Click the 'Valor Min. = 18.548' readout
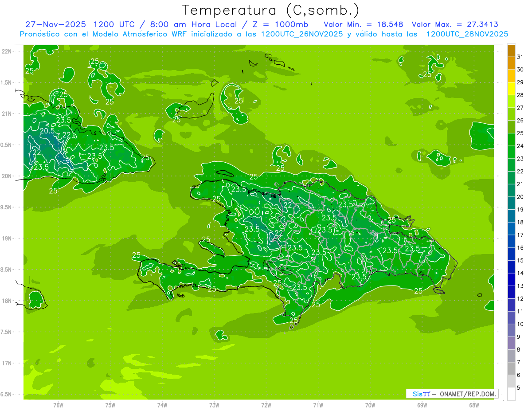 [x=364, y=24]
